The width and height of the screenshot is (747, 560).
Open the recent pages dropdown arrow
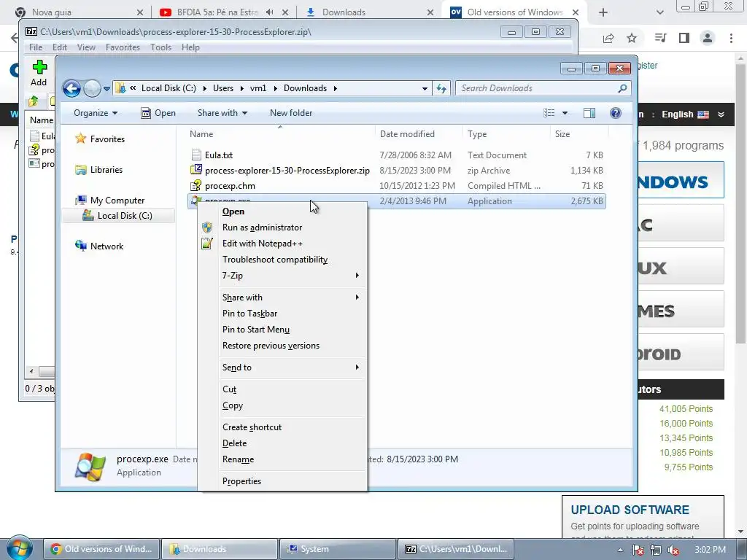[x=107, y=88]
